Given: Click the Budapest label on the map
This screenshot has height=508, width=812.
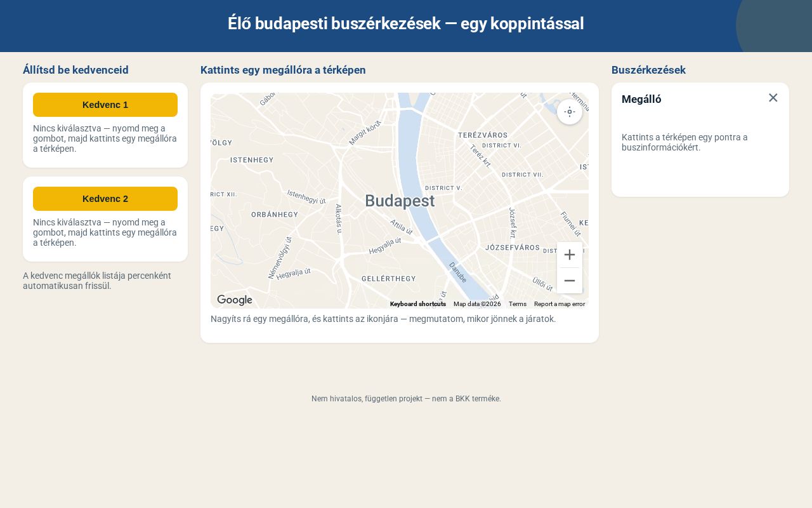Looking at the screenshot, I should point(400,201).
